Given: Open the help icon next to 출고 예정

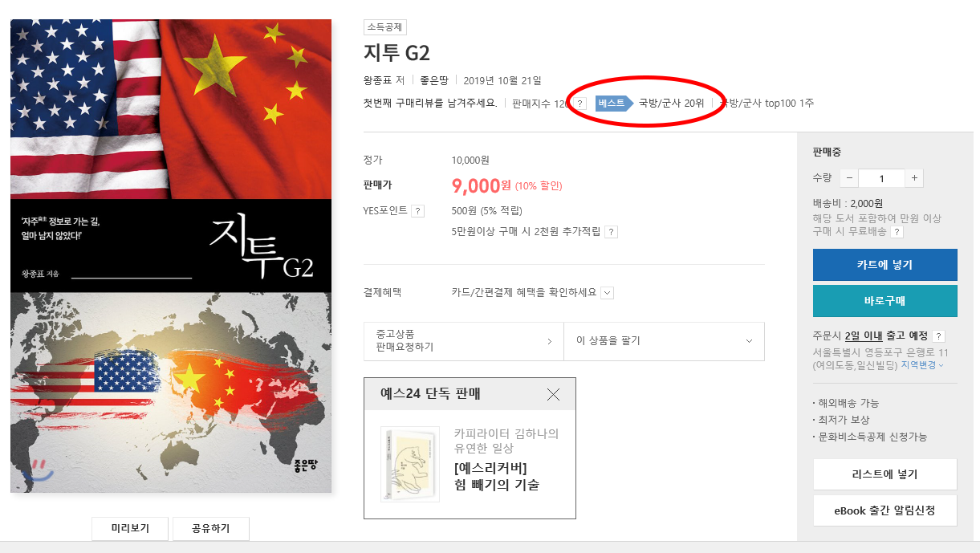Looking at the screenshot, I should pos(938,336).
